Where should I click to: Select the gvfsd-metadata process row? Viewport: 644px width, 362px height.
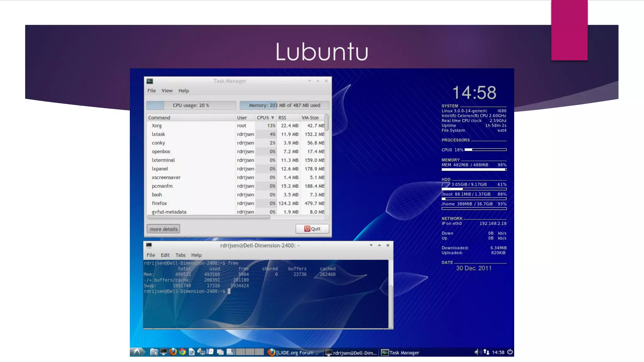pyautogui.click(x=236, y=212)
